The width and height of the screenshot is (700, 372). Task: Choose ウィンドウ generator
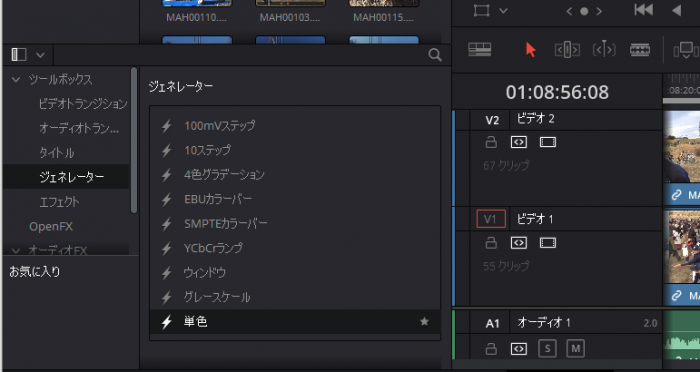[x=295, y=272]
